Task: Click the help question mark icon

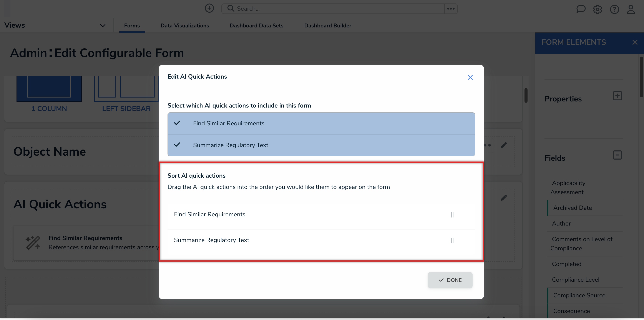Action: coord(614,10)
